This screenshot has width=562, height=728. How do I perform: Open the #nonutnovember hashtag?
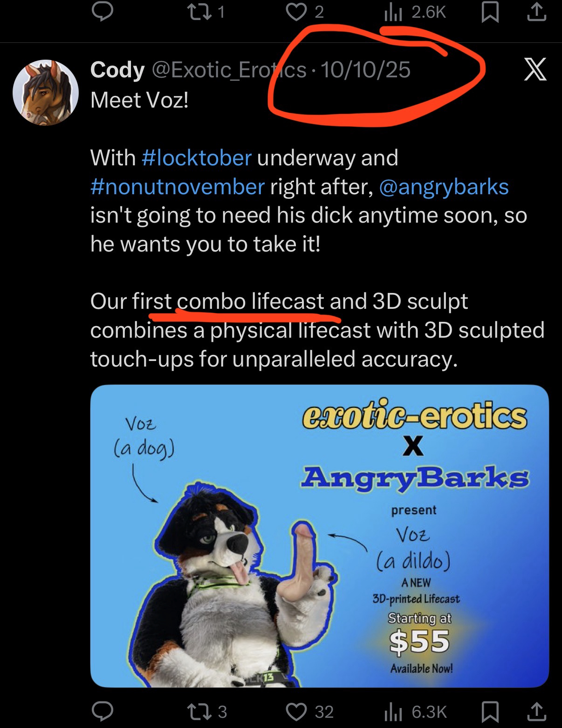178,186
